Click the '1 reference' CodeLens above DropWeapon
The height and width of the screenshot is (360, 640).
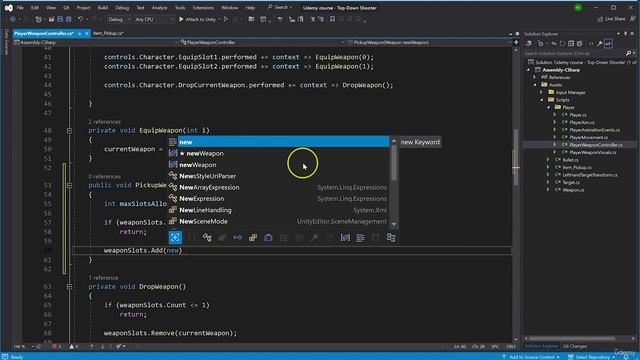[103, 278]
